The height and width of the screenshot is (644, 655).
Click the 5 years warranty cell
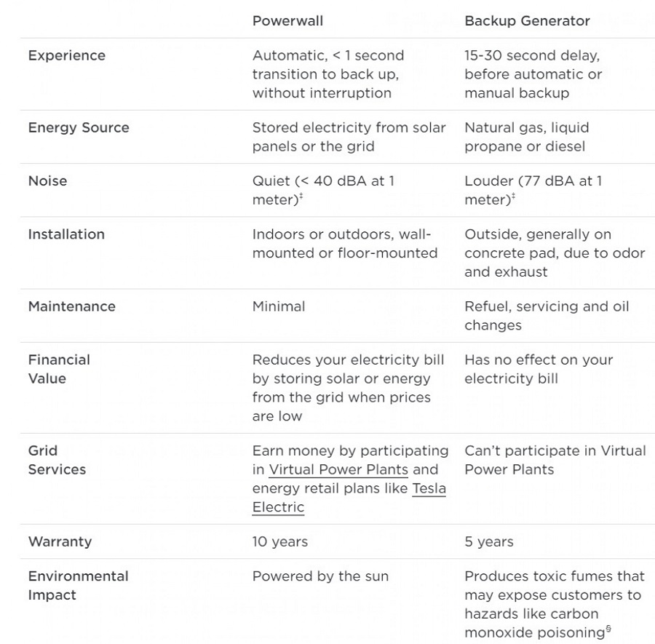488,542
